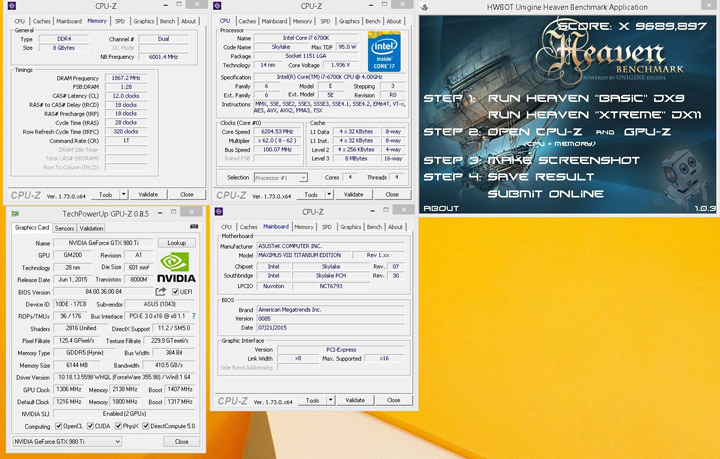Image resolution: width=720 pixels, height=459 pixels.
Task: Click the GPU-Z screenshot camera icon
Action: [194, 227]
